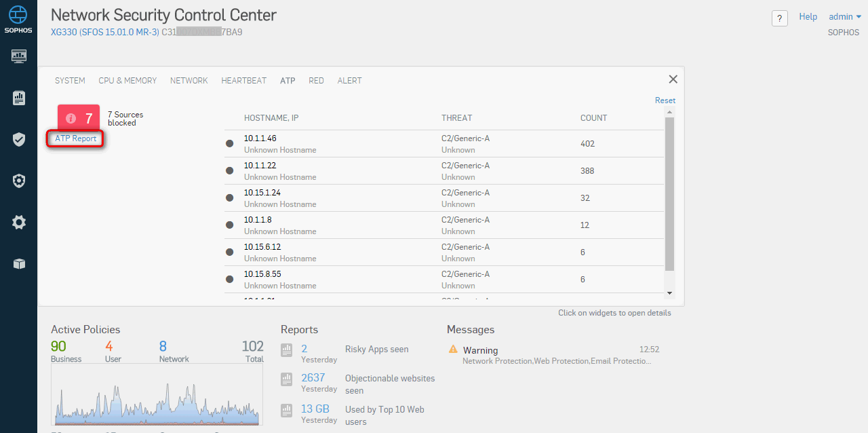Click the question mark help icon
Image resolution: width=868 pixels, height=433 pixels.
[780, 18]
